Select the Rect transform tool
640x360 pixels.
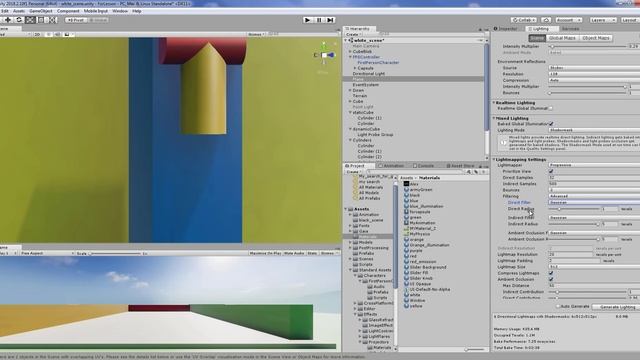[41, 20]
